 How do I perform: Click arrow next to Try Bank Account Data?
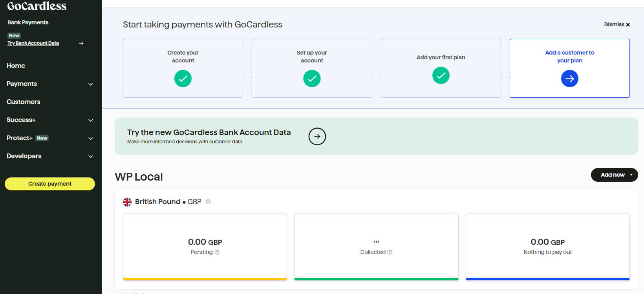[x=81, y=43]
